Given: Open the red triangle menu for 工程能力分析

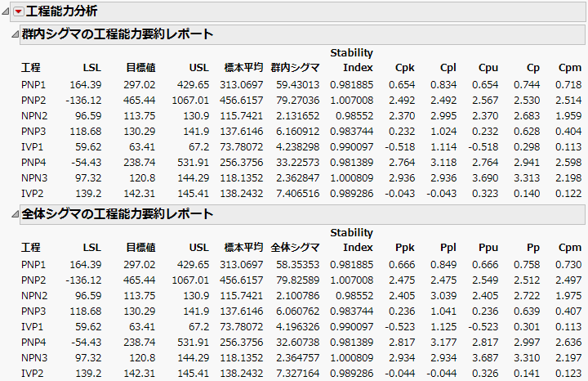Looking at the screenshot, I should point(20,11).
